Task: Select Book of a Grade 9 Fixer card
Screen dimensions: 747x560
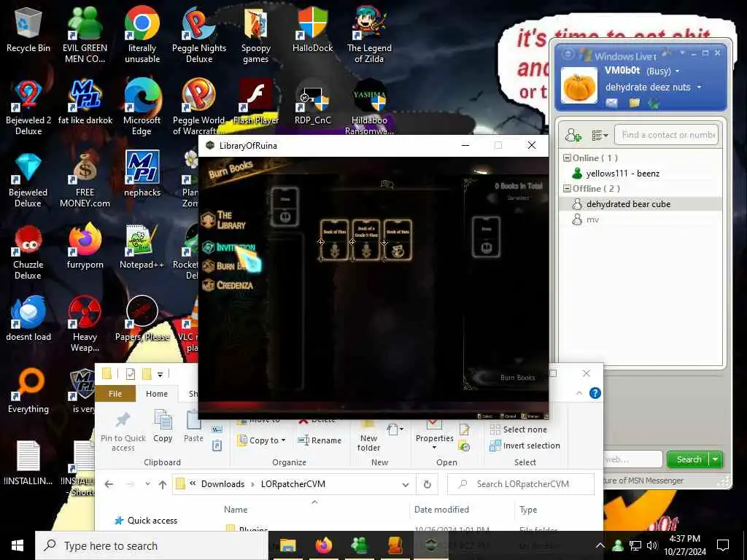Action: (366, 240)
